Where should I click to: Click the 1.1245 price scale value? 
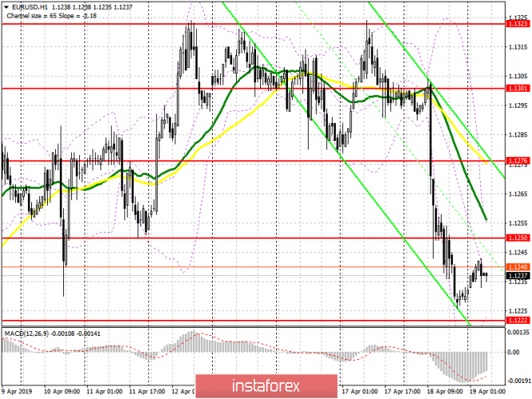[518, 252]
